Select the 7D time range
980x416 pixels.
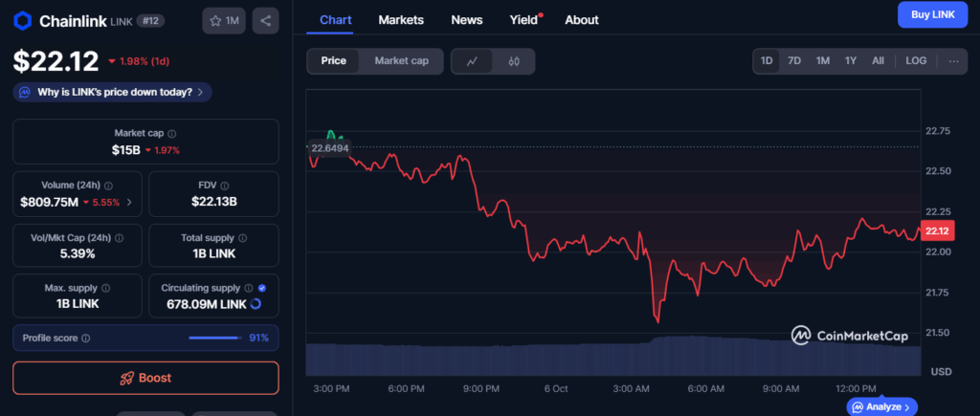pos(794,61)
